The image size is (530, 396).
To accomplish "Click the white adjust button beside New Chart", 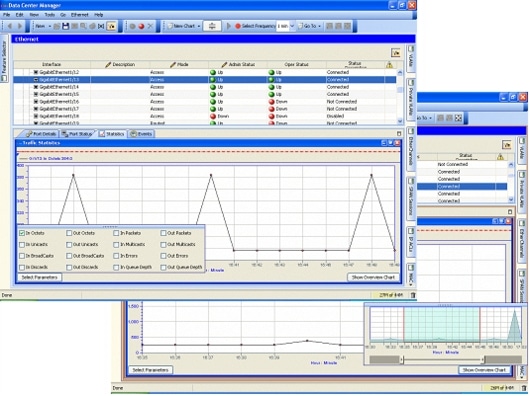I will 212,26.
